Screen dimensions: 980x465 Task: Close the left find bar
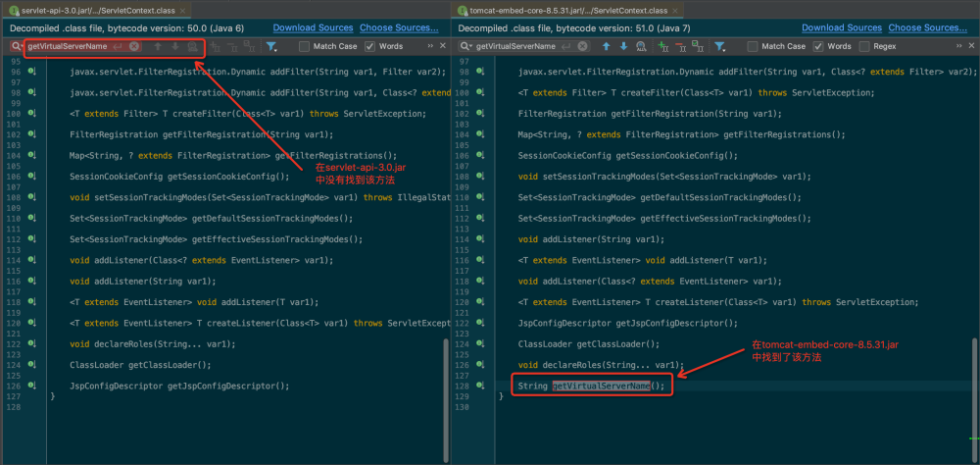442,46
